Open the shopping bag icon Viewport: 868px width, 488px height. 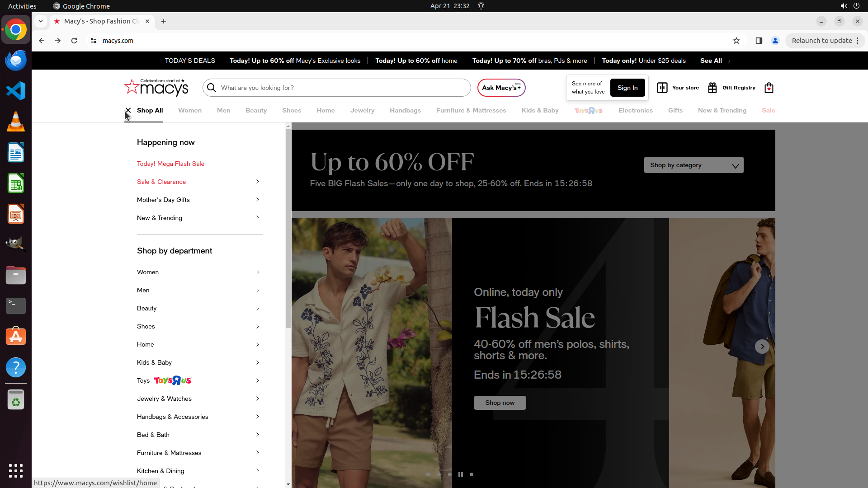pos(769,88)
